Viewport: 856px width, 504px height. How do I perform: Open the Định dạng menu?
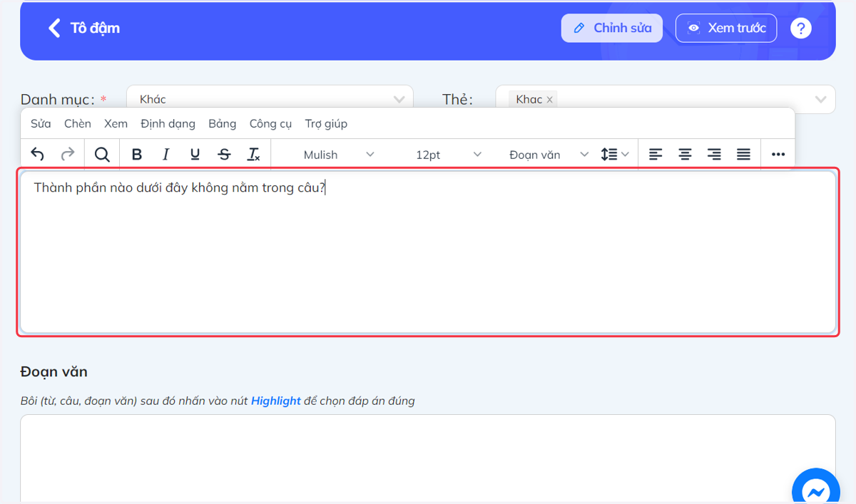pyautogui.click(x=168, y=123)
